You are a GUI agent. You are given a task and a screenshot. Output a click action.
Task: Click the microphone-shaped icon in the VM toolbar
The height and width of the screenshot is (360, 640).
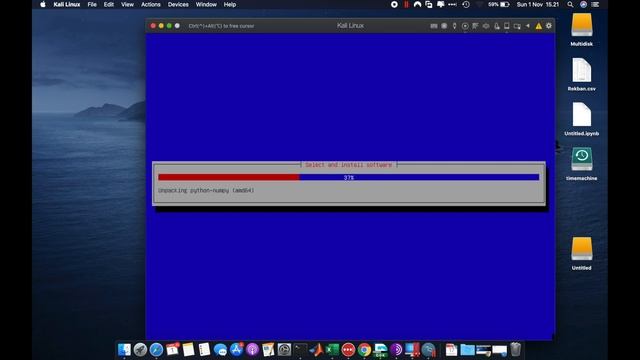(454, 26)
